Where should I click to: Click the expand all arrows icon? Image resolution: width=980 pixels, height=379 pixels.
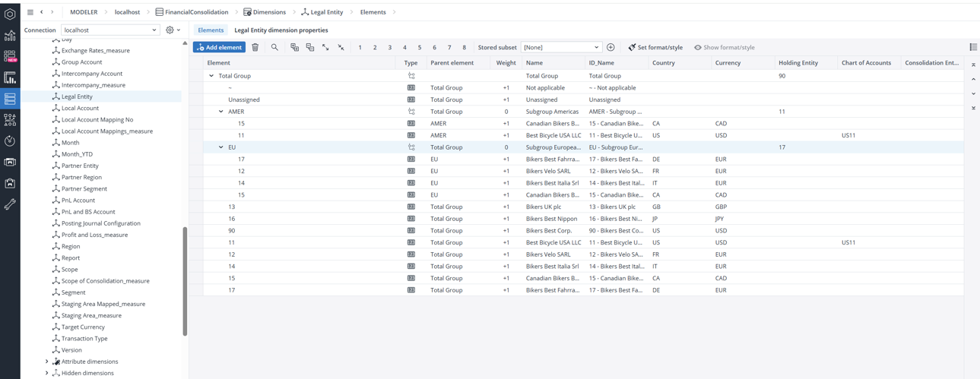(x=325, y=47)
